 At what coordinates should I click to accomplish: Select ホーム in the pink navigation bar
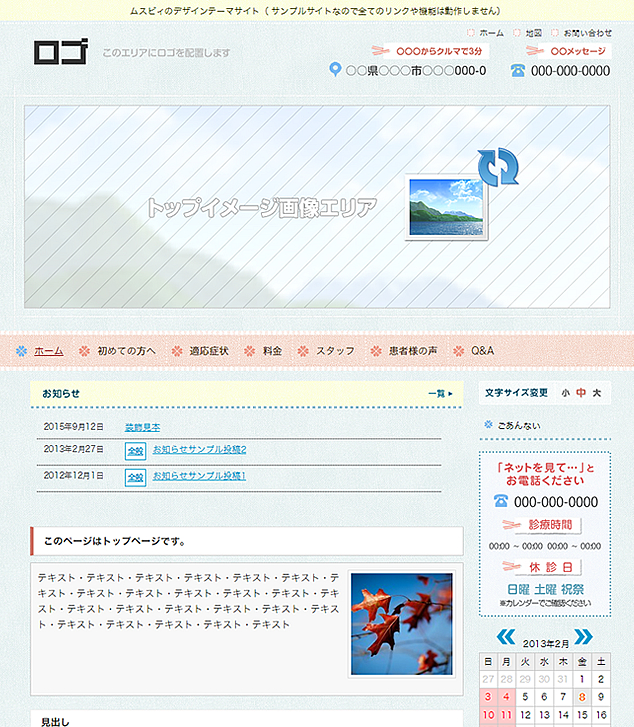pos(49,351)
